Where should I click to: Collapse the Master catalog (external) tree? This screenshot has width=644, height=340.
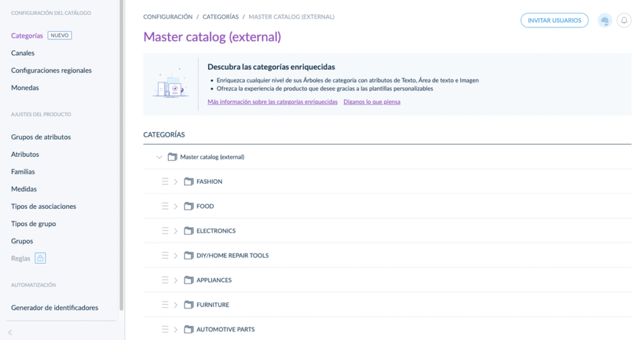pyautogui.click(x=159, y=157)
